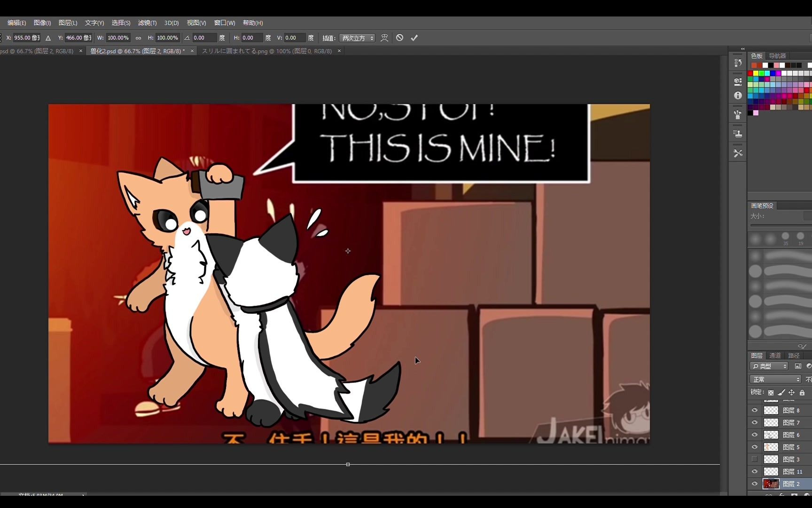Screen dimensions: 812x508
Task: Open the 3D(D) menu
Action: coord(172,23)
